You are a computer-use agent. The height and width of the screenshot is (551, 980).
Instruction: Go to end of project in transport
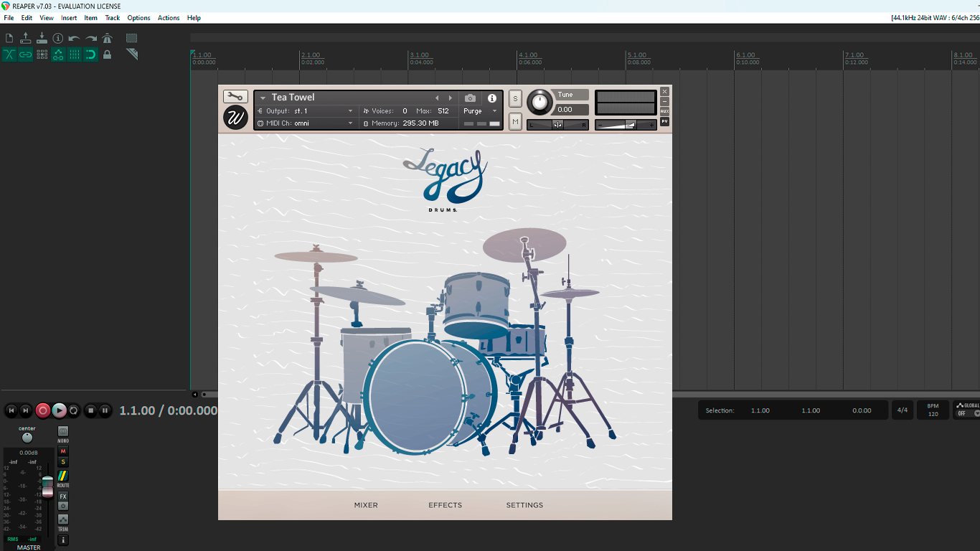tap(26, 410)
